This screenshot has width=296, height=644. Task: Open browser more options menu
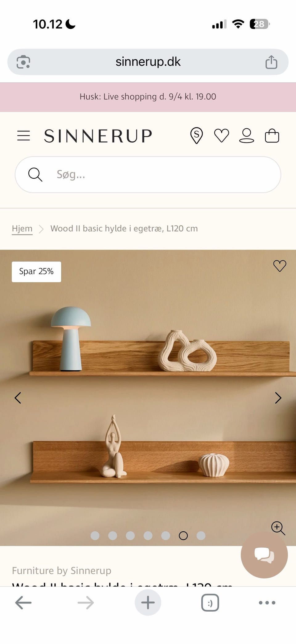coord(267,602)
